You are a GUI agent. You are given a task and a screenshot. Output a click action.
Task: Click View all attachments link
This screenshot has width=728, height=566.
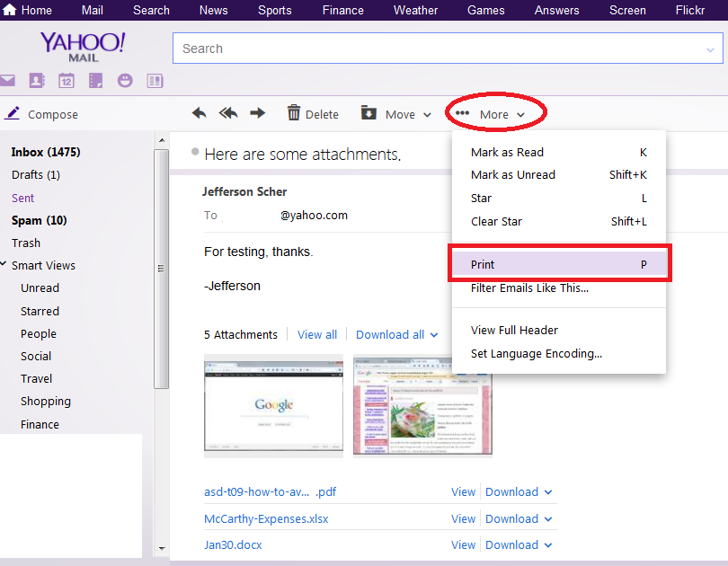click(317, 334)
